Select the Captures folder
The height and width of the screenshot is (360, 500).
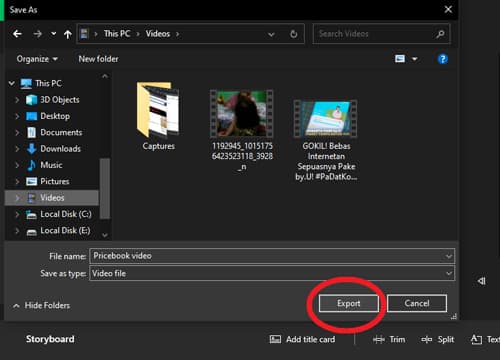[x=158, y=117]
